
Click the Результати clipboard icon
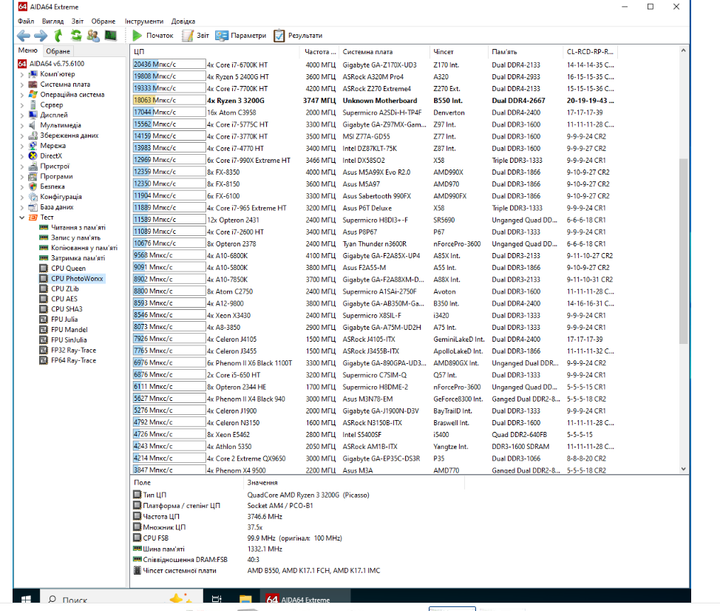pyautogui.click(x=279, y=35)
